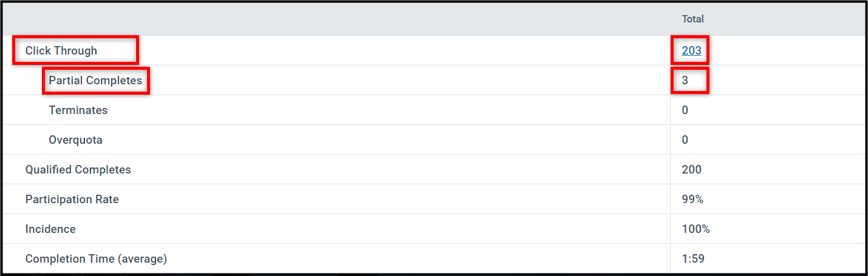Click the Terminates row label
The width and height of the screenshot is (868, 276).
pyautogui.click(x=78, y=110)
